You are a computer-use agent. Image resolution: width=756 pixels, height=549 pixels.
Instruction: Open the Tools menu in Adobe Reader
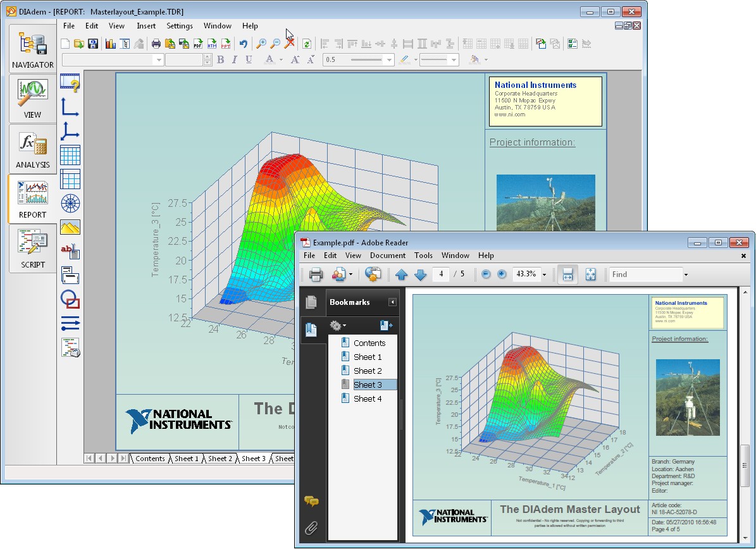click(x=423, y=256)
